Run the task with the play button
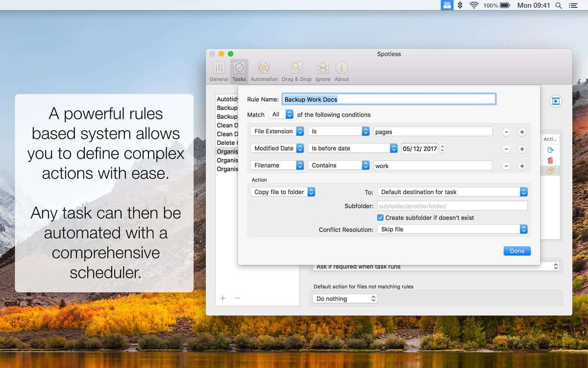 coord(556,102)
